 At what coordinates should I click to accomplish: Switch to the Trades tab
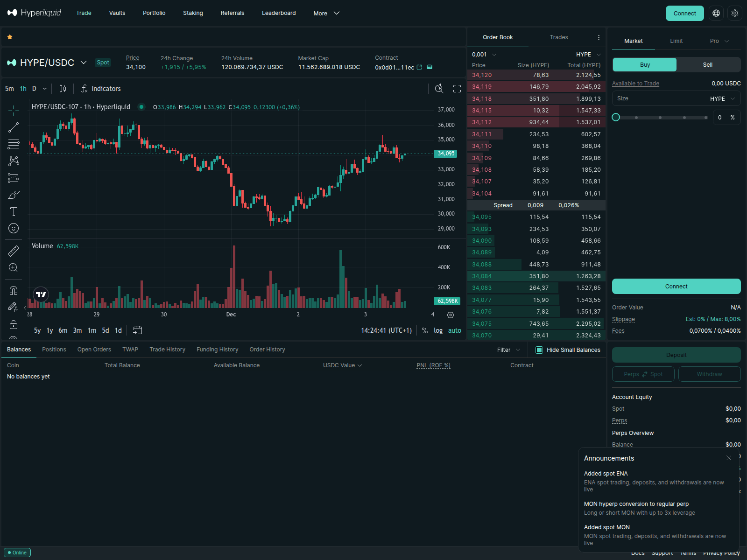pos(559,37)
